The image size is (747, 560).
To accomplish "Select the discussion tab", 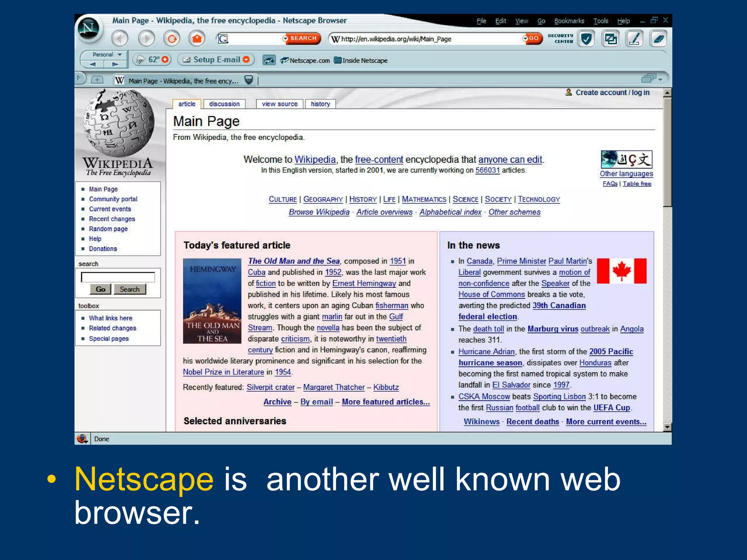I will click(224, 104).
